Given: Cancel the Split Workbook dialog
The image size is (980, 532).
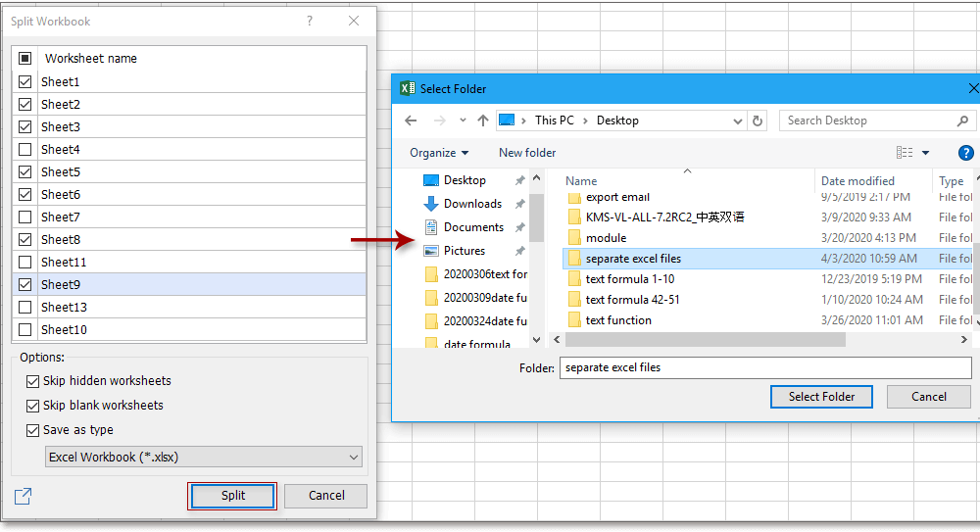Looking at the screenshot, I should pyautogui.click(x=326, y=496).
